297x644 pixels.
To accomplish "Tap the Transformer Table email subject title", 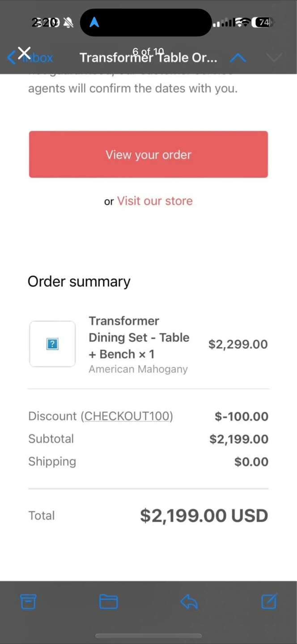I will click(x=148, y=58).
